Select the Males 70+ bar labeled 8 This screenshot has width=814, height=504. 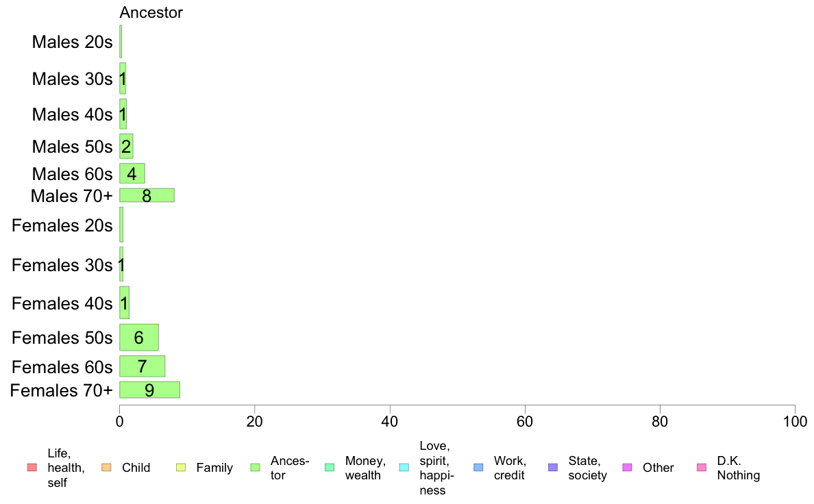pos(147,195)
